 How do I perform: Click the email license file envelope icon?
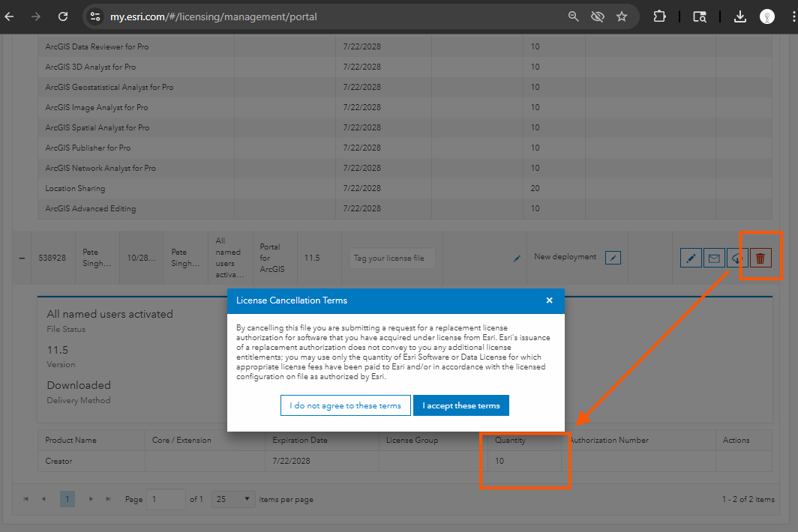[714, 259]
